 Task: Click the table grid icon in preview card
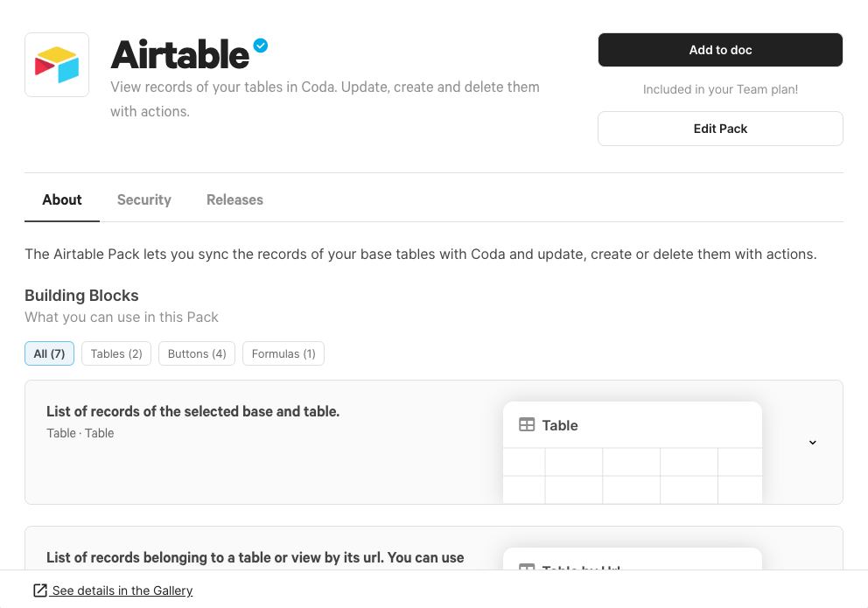(x=527, y=425)
